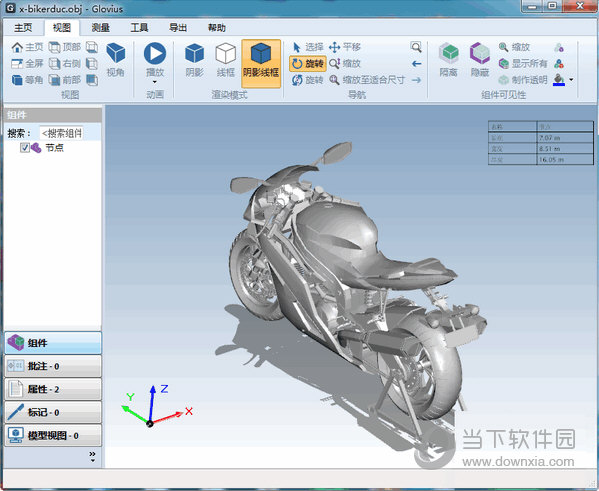Click the 视角 perspective cube icon

(115, 60)
